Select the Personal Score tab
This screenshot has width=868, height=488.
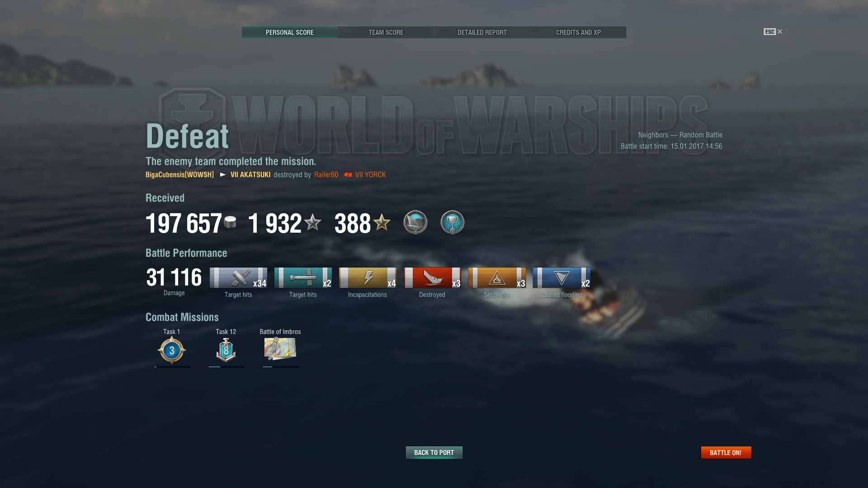pos(290,33)
